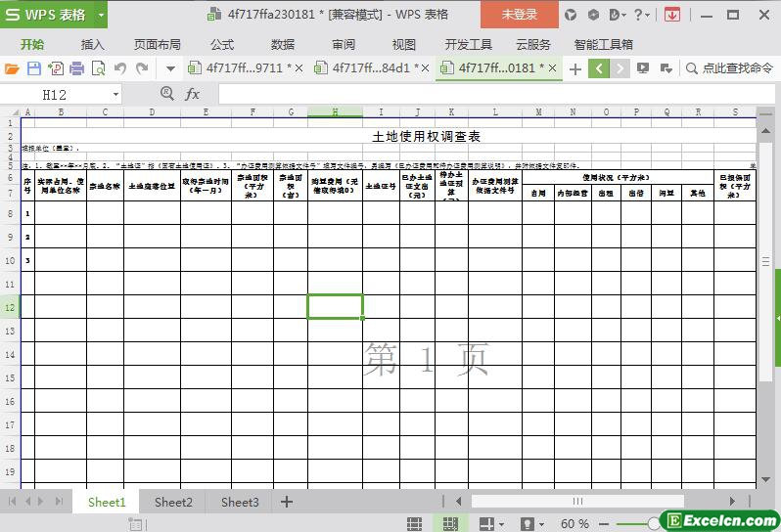Click vertical scrollbar up arrow
The image size is (781, 532).
point(765,130)
